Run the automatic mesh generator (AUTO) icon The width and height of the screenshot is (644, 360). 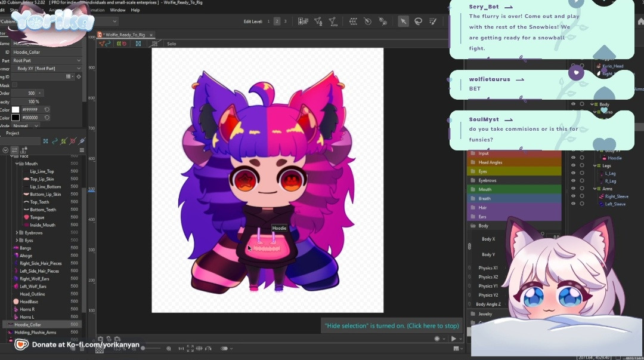(333, 21)
